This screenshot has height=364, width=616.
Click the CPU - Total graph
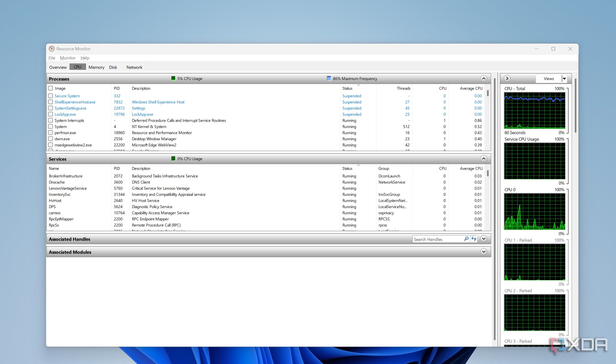tap(535, 110)
